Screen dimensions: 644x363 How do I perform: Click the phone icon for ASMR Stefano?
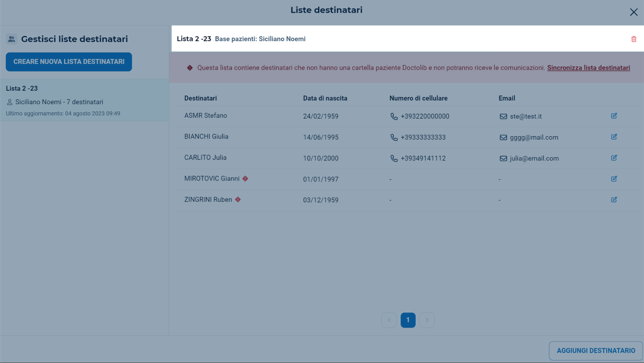click(x=394, y=116)
